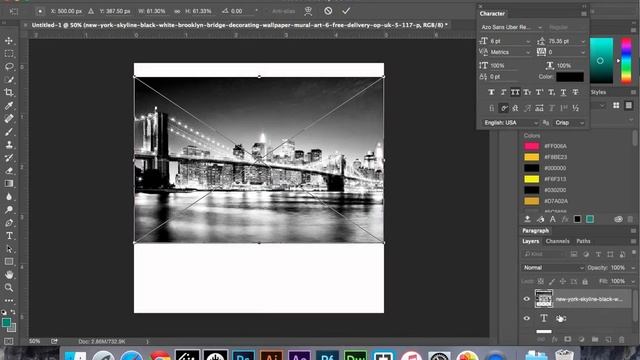
Task: Open anti-aliasing dropdown set to Crisp
Action: pyautogui.click(x=569, y=122)
